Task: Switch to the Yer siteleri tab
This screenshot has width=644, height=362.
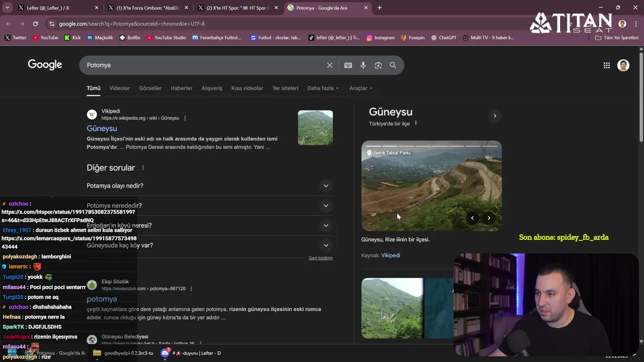Action: click(x=285, y=88)
